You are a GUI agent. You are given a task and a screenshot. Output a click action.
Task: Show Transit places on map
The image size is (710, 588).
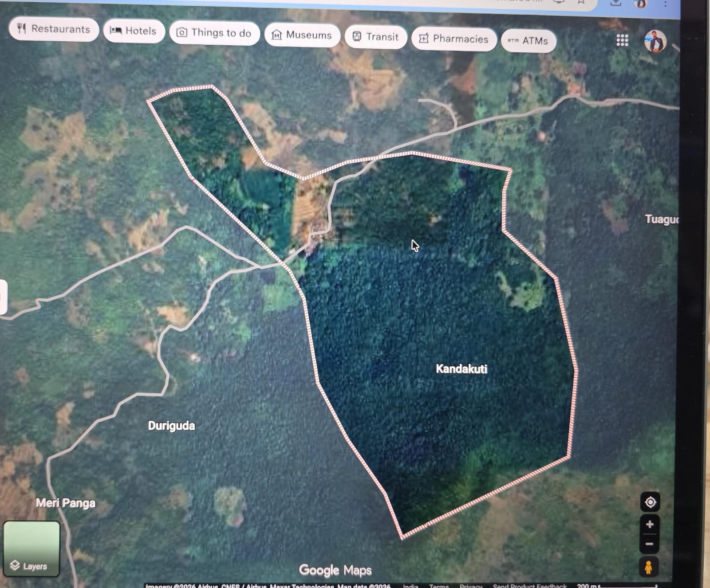click(375, 37)
